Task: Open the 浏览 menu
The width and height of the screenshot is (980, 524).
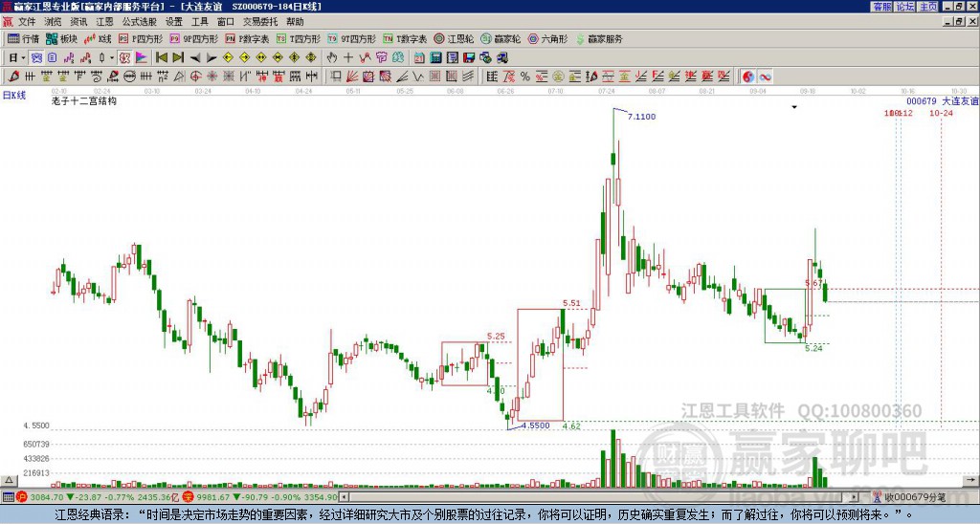Action: pyautogui.click(x=53, y=22)
